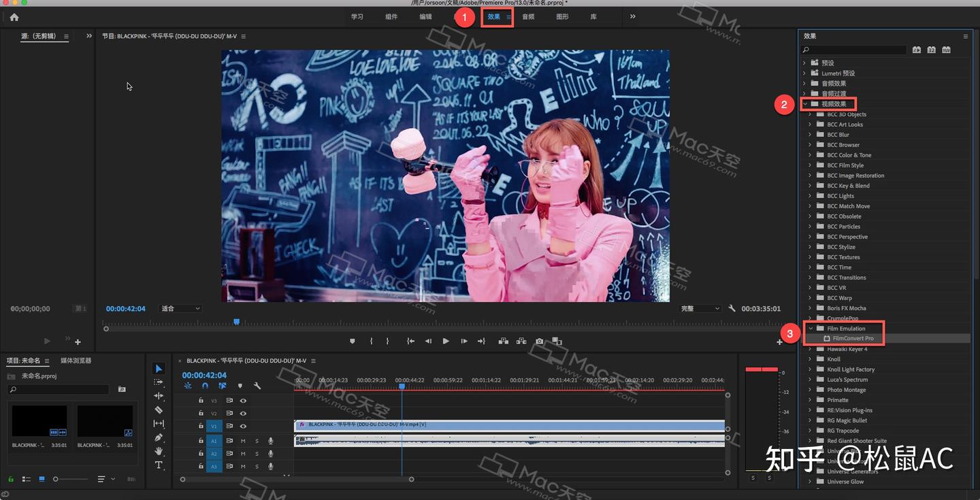Screen dimensions: 980x500
Task: Expand the 音频效果 folder
Action: [804, 83]
